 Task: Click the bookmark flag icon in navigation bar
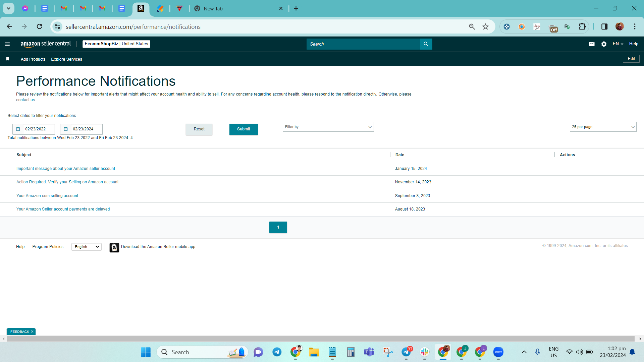click(x=7, y=59)
